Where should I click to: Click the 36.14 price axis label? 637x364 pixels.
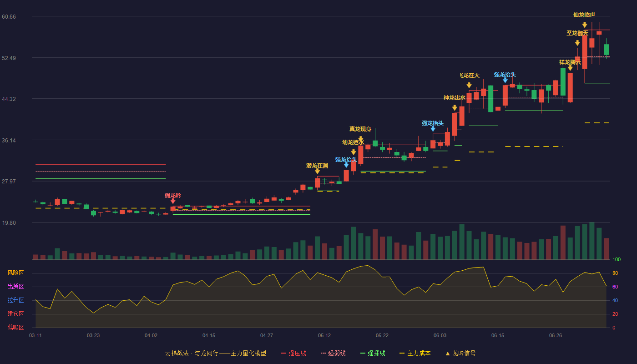coord(9,140)
